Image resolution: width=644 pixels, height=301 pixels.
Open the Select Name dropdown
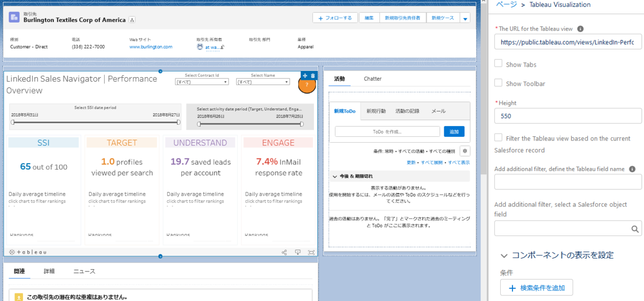pyautogui.click(x=263, y=82)
